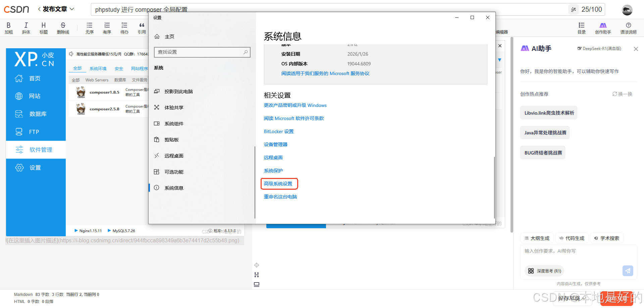Switch to 系统环境 tab in phpstudy
644x308 pixels.
(x=98, y=68)
